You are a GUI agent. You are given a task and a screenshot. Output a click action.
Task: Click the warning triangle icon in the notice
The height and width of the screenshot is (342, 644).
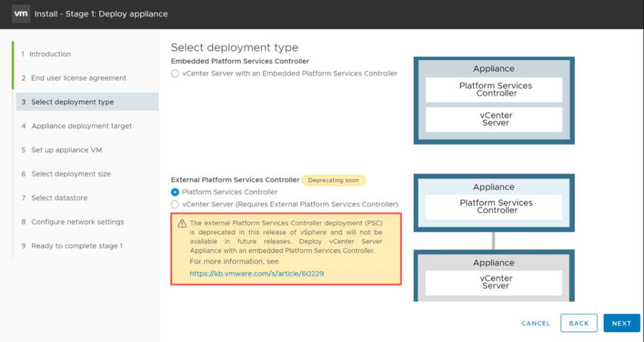[x=181, y=223]
